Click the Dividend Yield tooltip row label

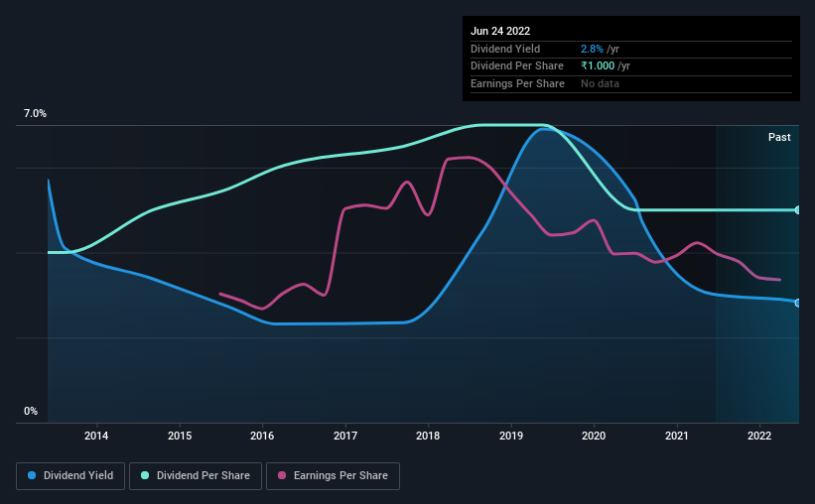[505, 49]
